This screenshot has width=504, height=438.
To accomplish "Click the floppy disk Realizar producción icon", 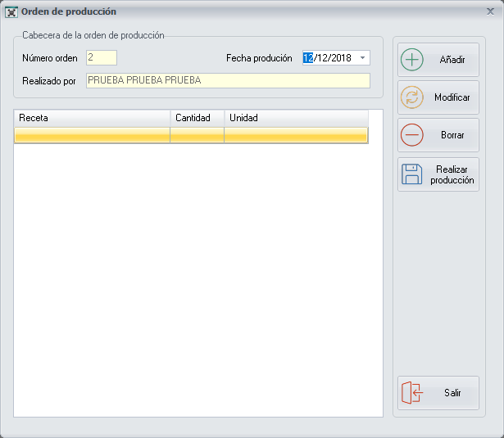I will point(412,174).
